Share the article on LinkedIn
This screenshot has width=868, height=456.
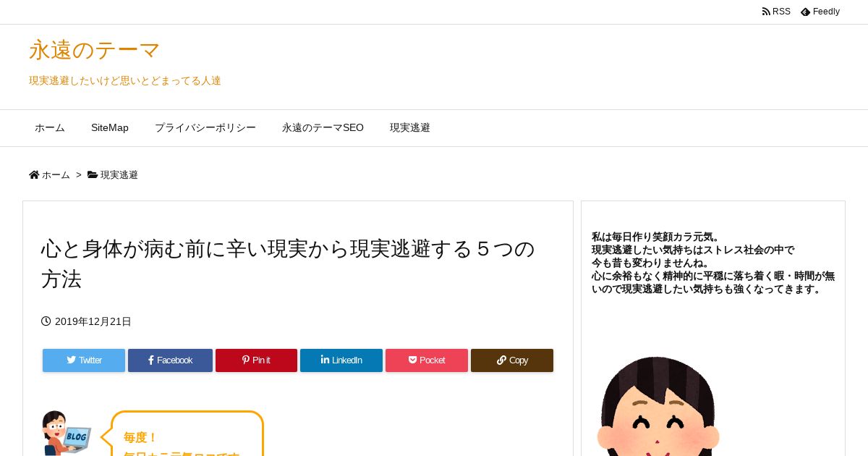341,360
